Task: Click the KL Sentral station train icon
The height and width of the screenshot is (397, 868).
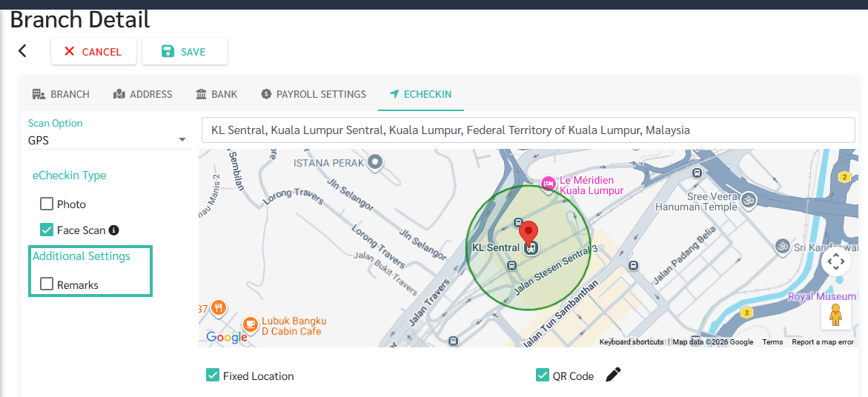Action: [x=530, y=247]
